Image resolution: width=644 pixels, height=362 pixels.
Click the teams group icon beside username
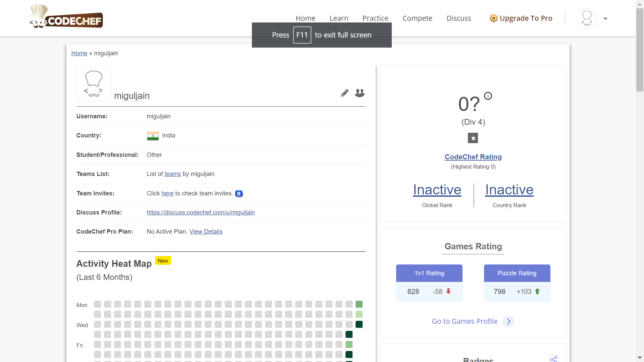pos(360,93)
